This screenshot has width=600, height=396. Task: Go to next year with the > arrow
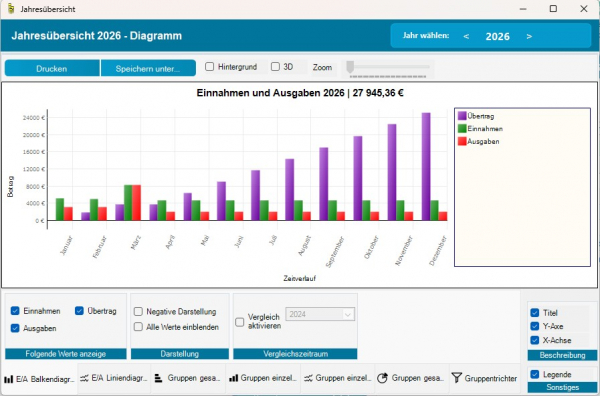click(529, 36)
